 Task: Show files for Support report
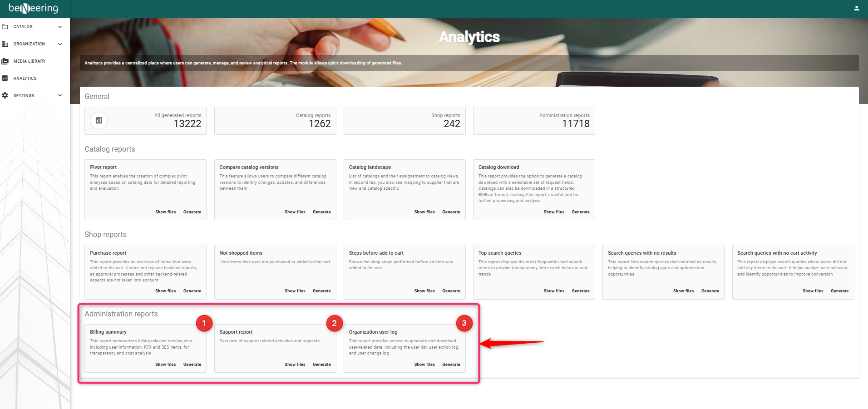295,365
